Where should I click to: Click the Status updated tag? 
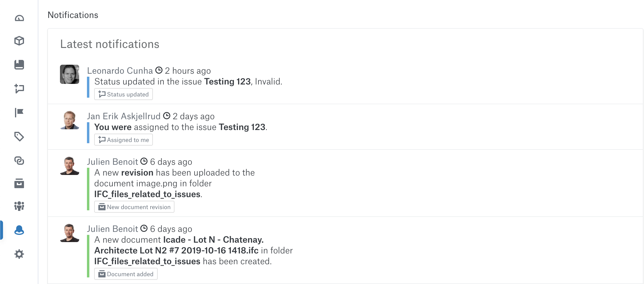click(124, 94)
